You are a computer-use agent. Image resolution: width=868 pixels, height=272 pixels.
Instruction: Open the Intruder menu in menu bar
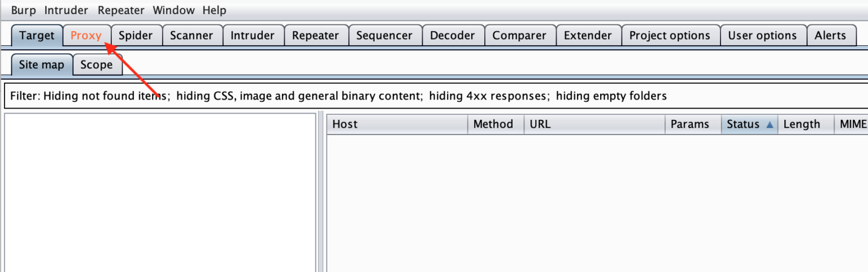coord(66,10)
